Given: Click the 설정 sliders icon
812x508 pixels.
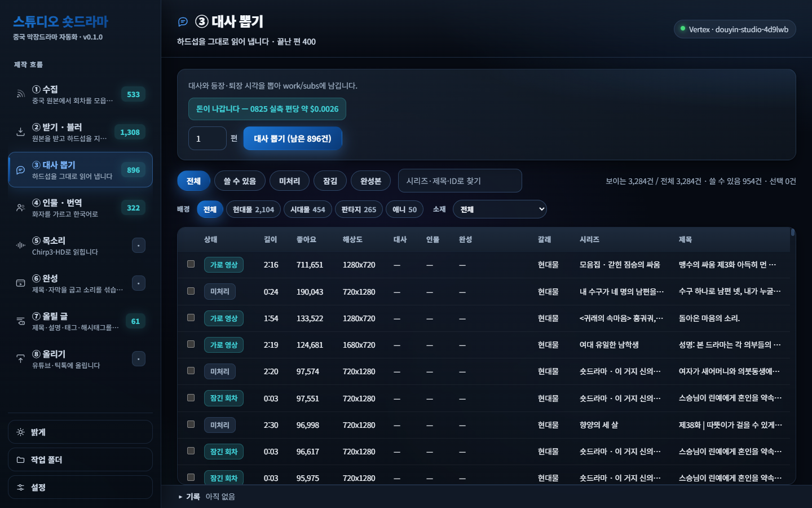Looking at the screenshot, I should click(x=21, y=488).
